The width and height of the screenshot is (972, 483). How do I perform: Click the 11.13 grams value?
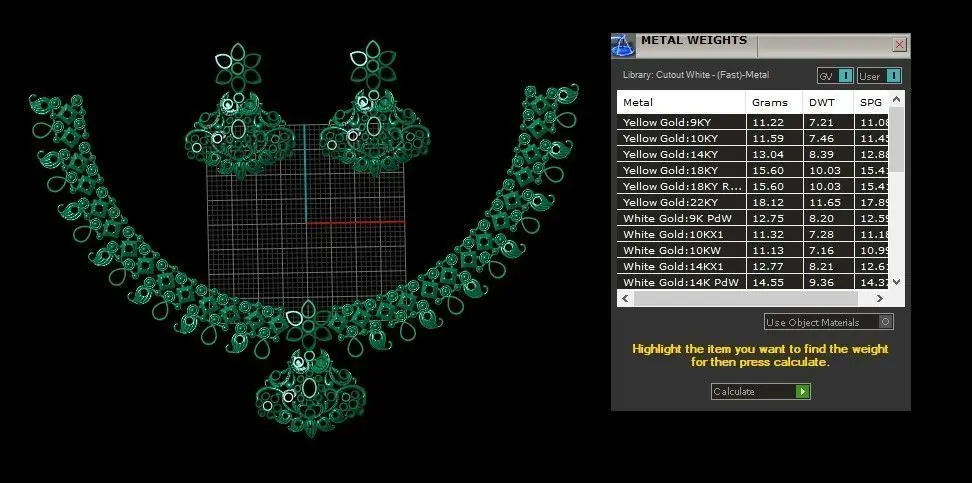[767, 250]
